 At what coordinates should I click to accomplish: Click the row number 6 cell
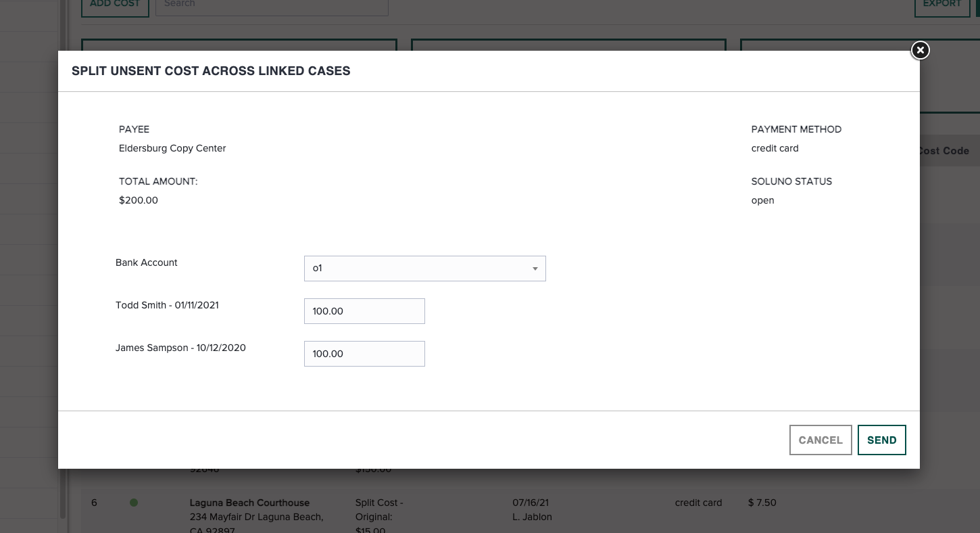(94, 503)
